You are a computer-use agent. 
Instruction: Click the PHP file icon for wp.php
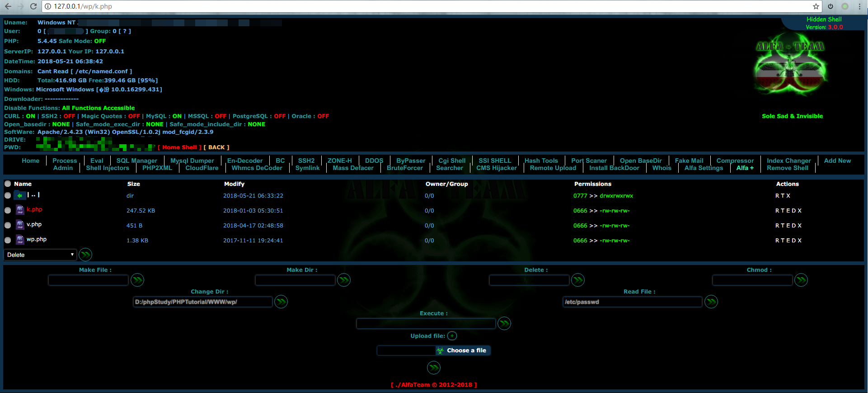point(20,240)
